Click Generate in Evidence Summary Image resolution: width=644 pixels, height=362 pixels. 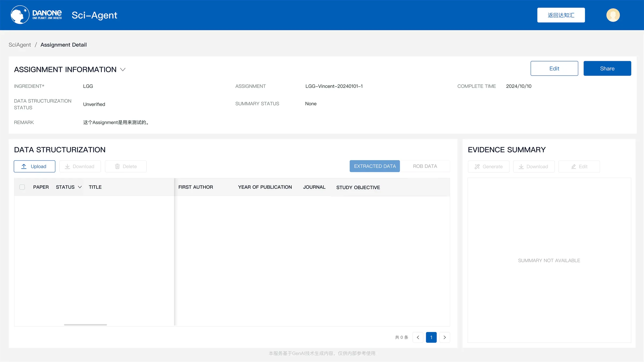[x=489, y=167]
